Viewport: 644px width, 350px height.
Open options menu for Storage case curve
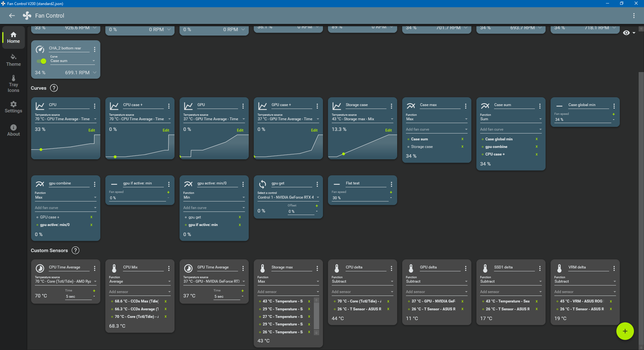(391, 106)
